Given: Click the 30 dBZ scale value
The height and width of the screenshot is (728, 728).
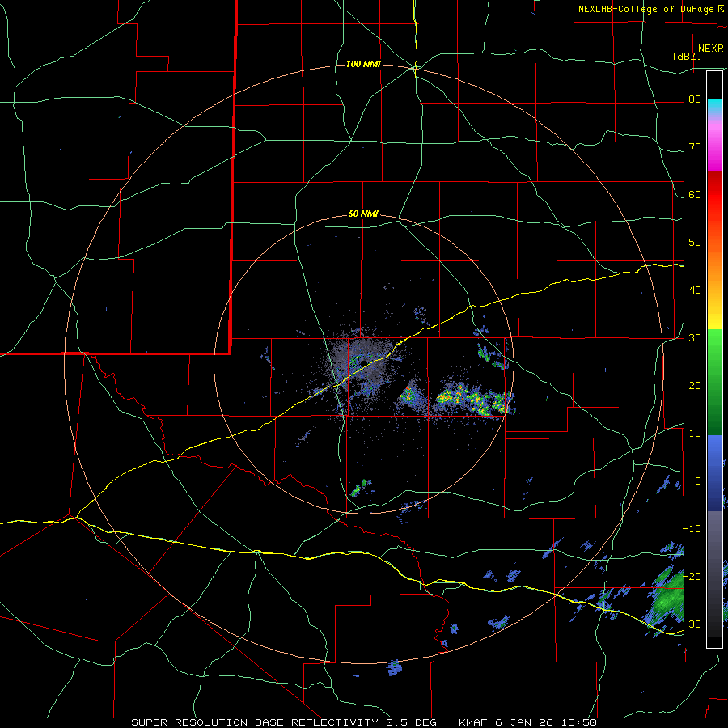Looking at the screenshot, I should 695,337.
